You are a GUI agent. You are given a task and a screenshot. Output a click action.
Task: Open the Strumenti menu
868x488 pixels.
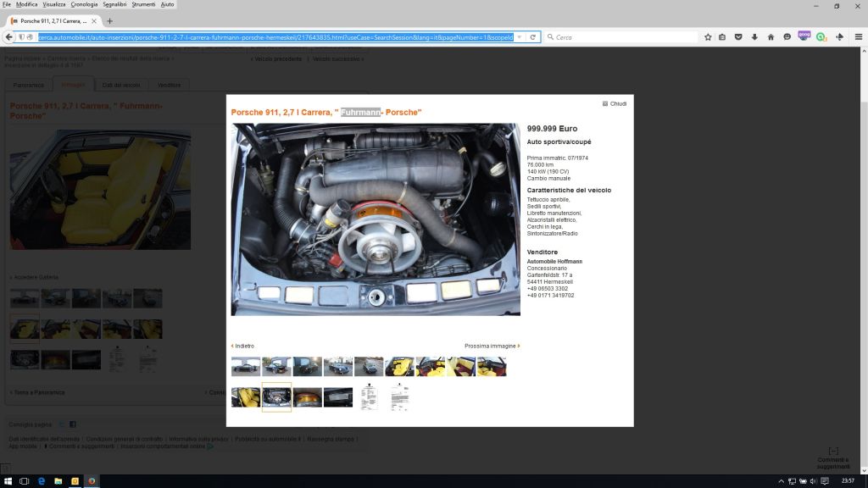point(143,4)
